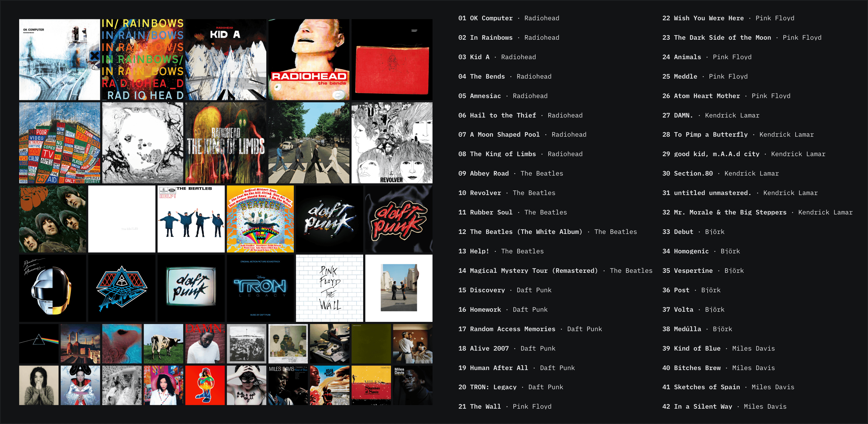Click The Wall album cover
Screen dimensions: 868x424
pyautogui.click(x=329, y=288)
